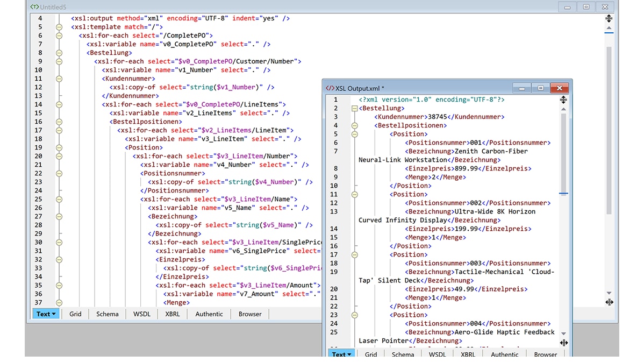This screenshot has height=362, width=644.
Task: Collapse the LineItem for-each at line 17
Action: [59, 131]
